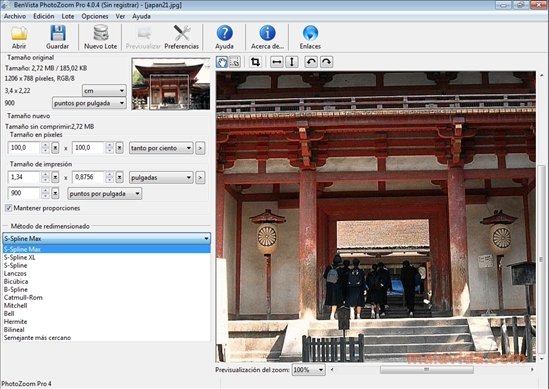Open print size presets arrow button

pos(200,178)
